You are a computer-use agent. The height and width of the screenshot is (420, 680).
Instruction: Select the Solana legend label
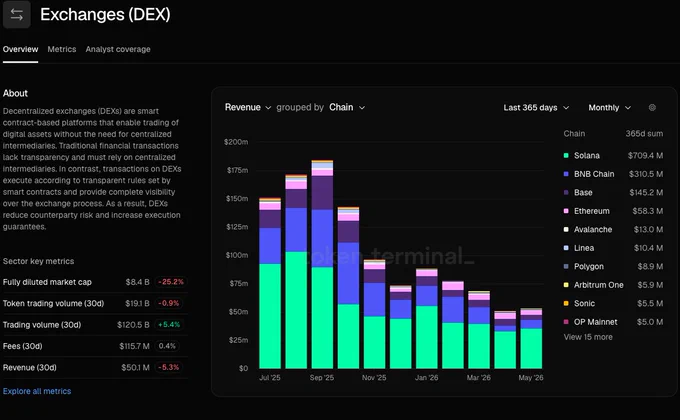[x=587, y=155]
